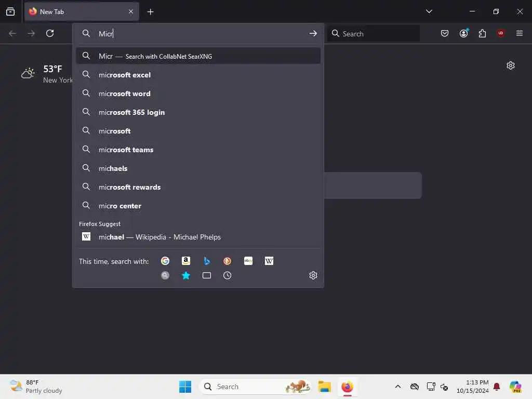Choose the 'microsoft excel' suggestion
Viewport: 532px width, 399px height.
pyautogui.click(x=198, y=75)
